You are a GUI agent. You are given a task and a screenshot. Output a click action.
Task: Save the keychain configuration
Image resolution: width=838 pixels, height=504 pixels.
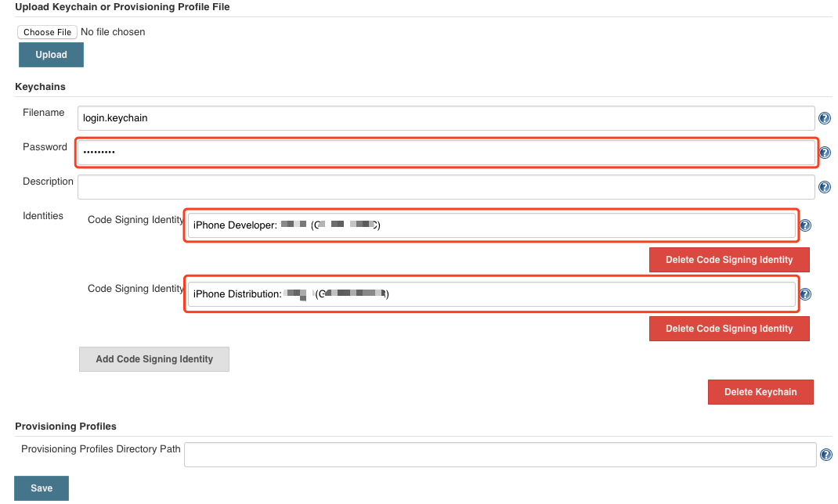tap(42, 488)
